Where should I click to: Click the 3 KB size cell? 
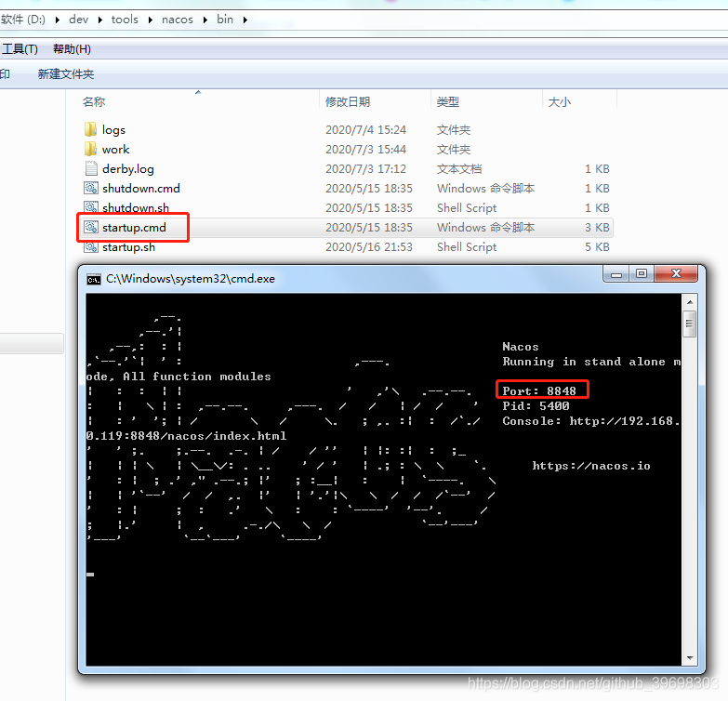(597, 228)
